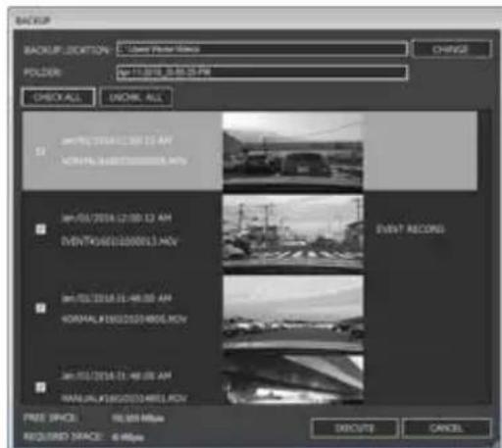The height and width of the screenshot is (448, 502).
Task: Select the thumbnail in the MANUAL recording row
Action: [x=293, y=379]
